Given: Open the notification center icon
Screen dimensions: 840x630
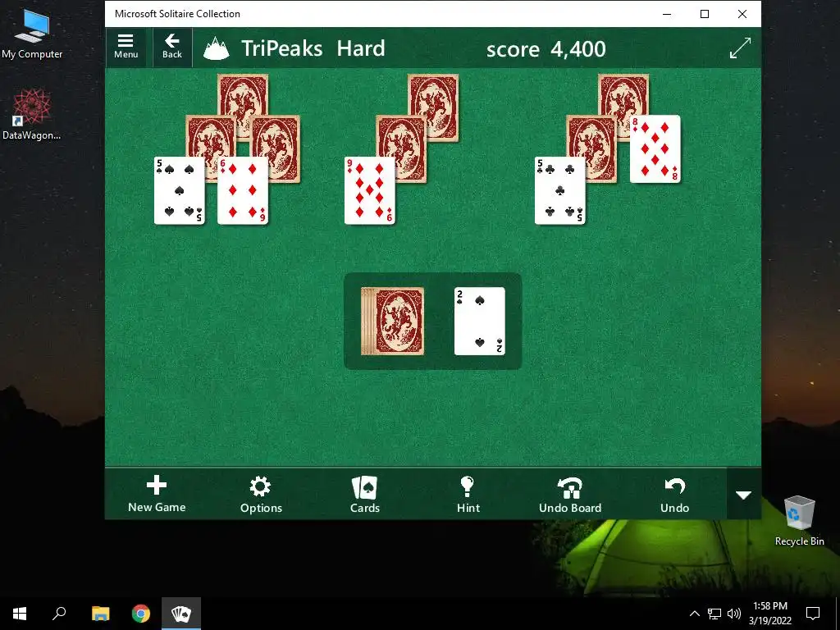Looking at the screenshot, I should (x=813, y=614).
